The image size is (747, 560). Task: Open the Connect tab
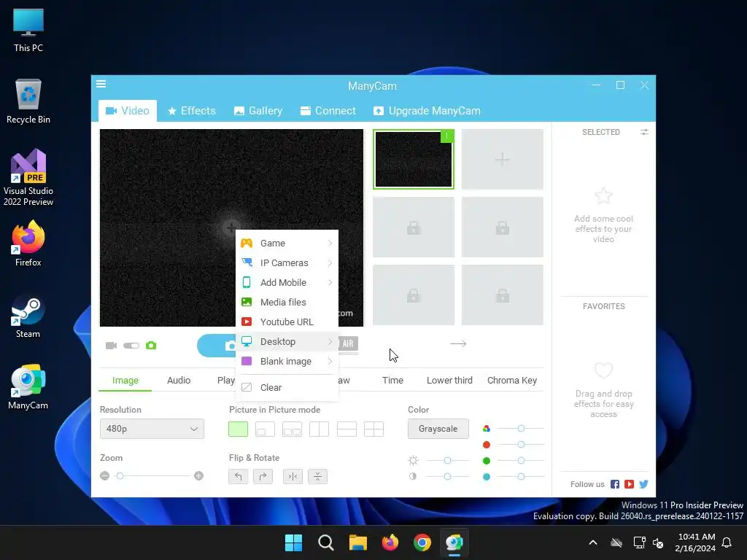(x=328, y=111)
